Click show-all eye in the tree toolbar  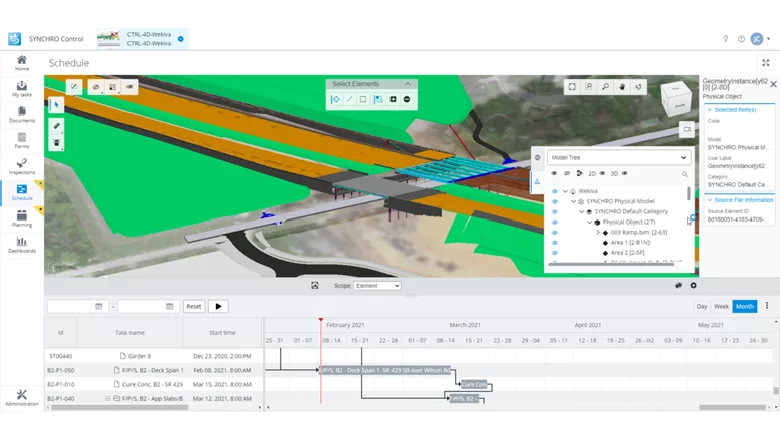coord(554,174)
